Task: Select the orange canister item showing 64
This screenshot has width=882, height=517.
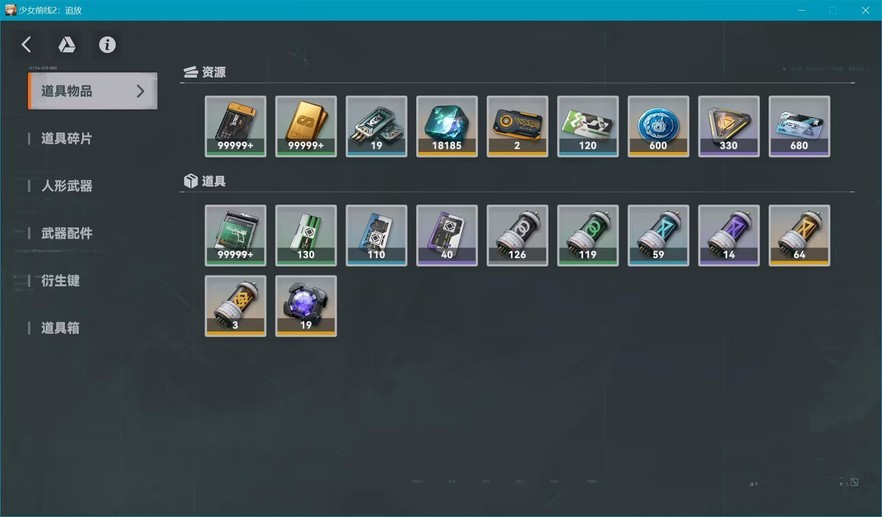Action: pos(799,235)
